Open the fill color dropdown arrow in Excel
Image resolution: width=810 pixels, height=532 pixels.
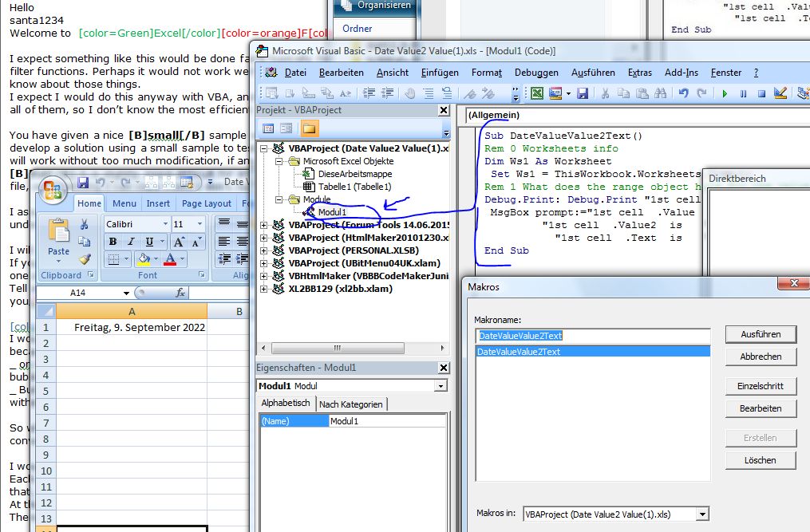point(156,259)
